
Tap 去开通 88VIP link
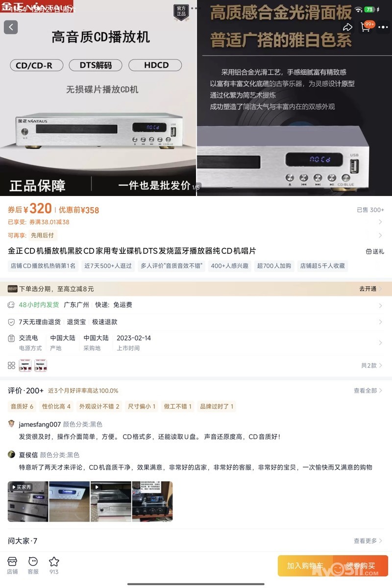coord(371,289)
